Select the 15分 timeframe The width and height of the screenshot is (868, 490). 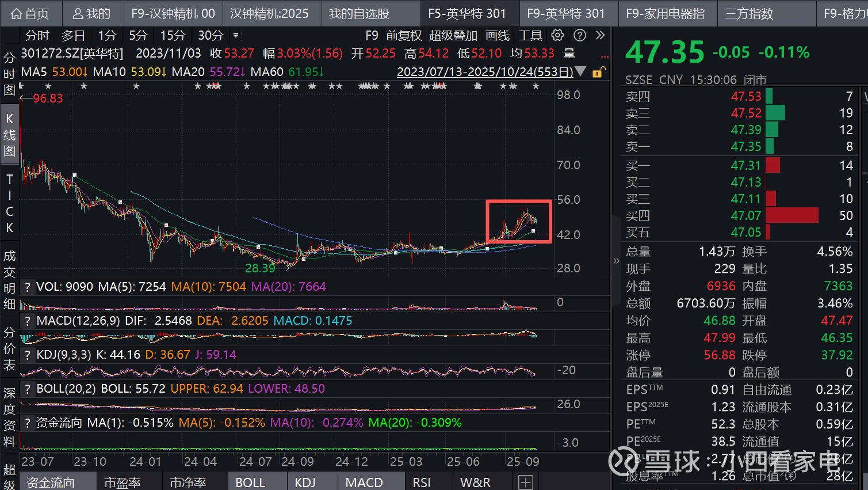[x=173, y=36]
